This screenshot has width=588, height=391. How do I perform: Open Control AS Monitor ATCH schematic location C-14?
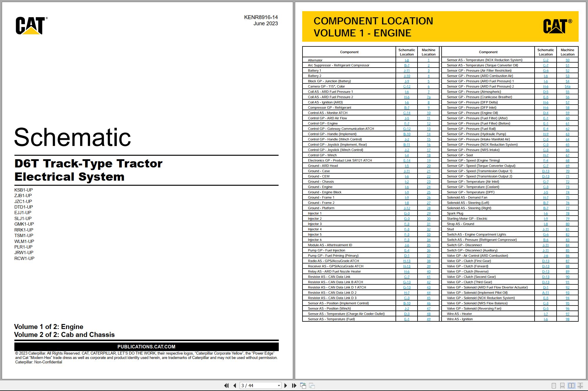click(x=407, y=113)
